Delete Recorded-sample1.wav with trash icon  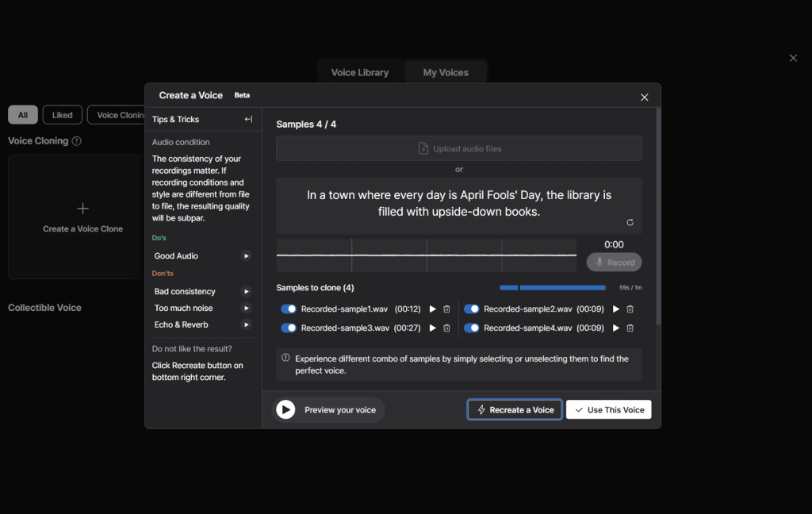coord(446,309)
